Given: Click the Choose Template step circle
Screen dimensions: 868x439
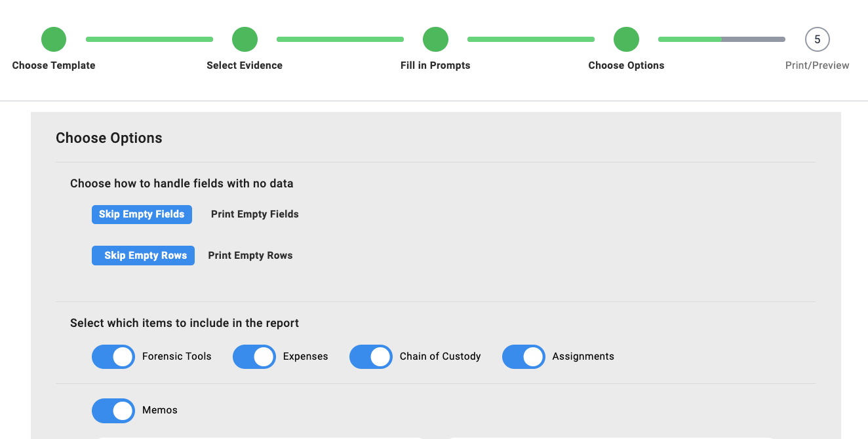Looking at the screenshot, I should pyautogui.click(x=54, y=39).
